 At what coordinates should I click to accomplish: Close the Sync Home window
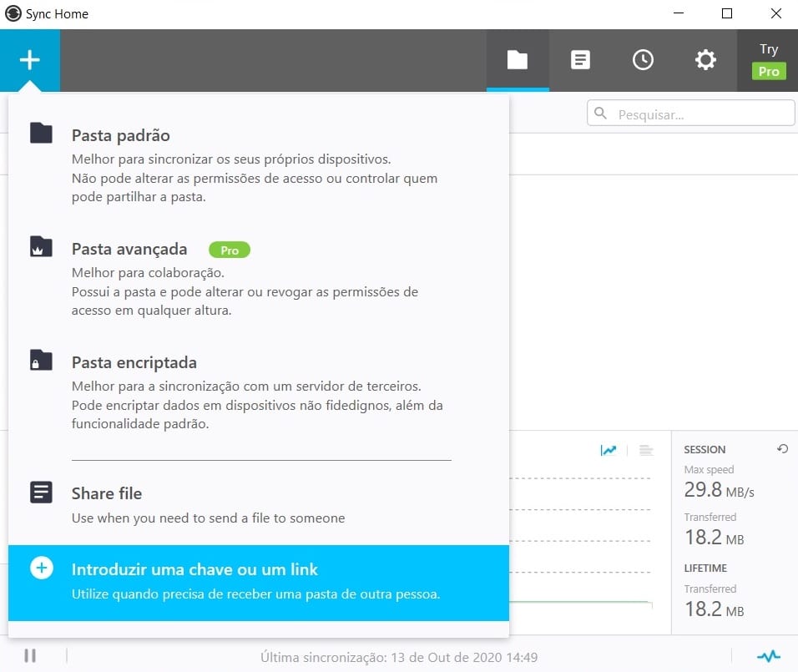coord(776,13)
